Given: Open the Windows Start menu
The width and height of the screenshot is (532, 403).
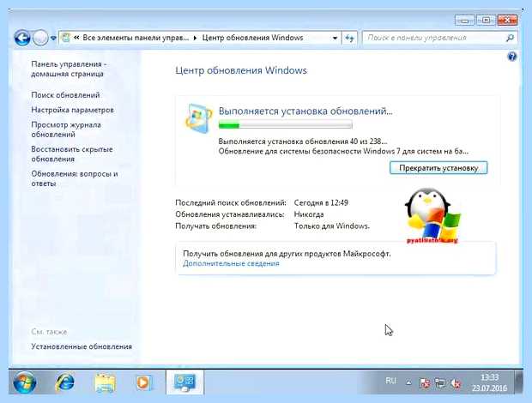Looking at the screenshot, I should pos(24,382).
